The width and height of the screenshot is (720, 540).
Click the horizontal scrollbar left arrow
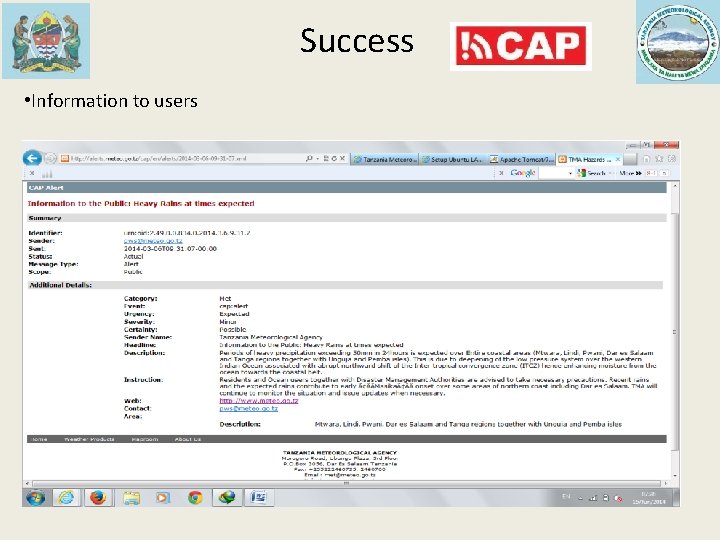[27, 484]
